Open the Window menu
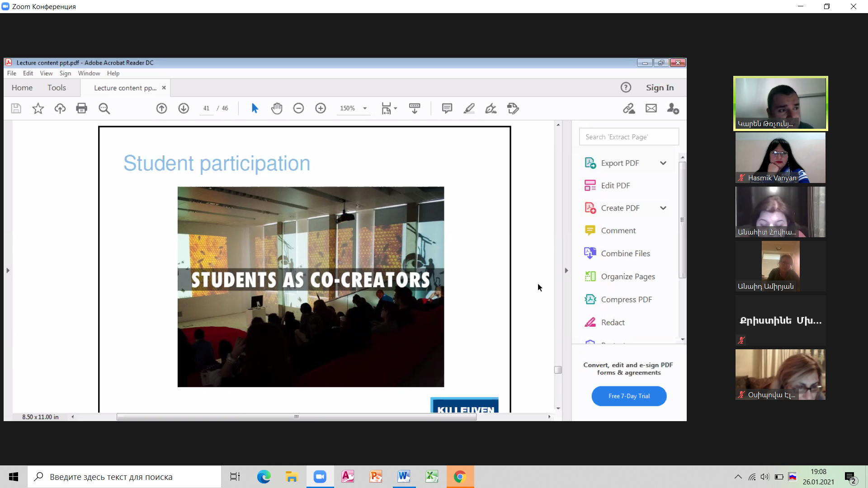Image resolution: width=868 pixels, height=488 pixels. click(x=89, y=73)
